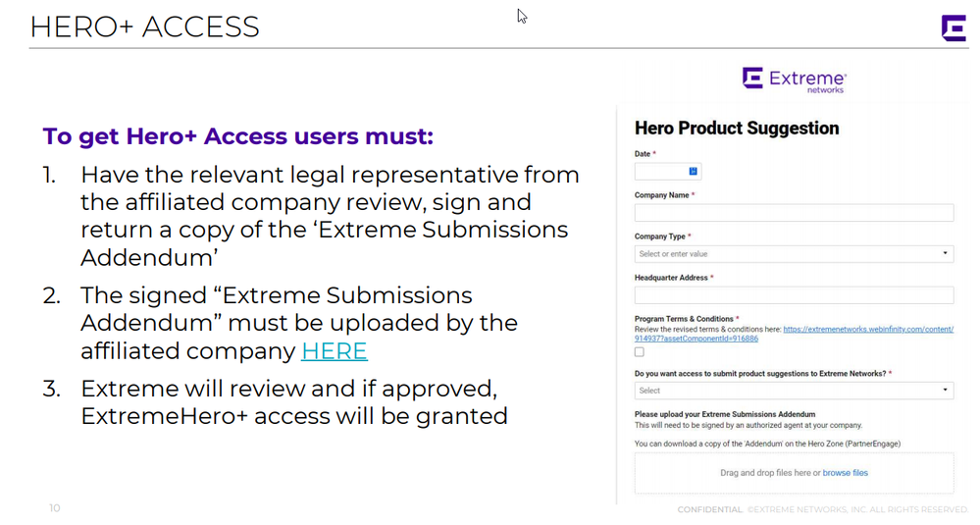This screenshot has height=525, width=980.
Task: Click the Extreme Networks logo above the form
Action: (x=794, y=79)
